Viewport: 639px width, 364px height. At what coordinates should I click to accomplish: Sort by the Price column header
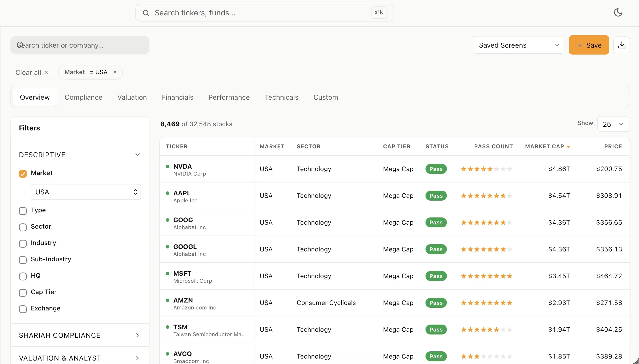click(613, 147)
